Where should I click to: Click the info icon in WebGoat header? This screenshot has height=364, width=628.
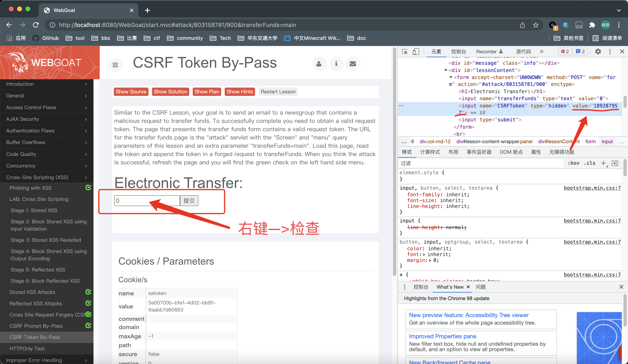click(x=336, y=64)
